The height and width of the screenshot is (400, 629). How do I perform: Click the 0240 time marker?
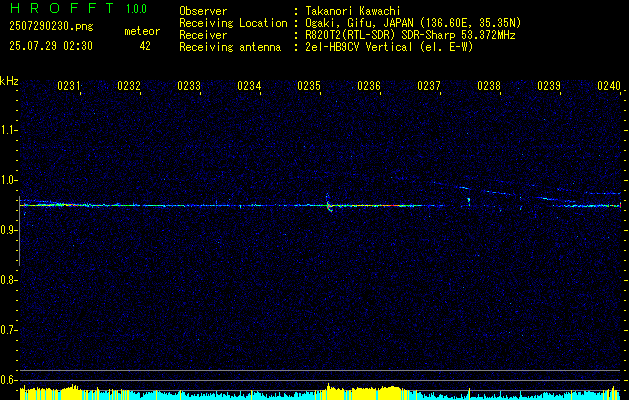click(609, 85)
